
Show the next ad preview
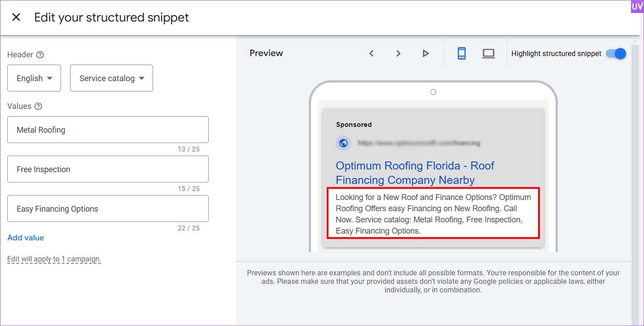398,53
